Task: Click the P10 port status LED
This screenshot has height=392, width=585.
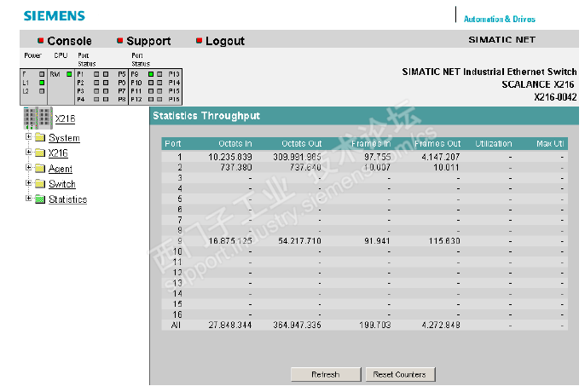Action: (x=151, y=83)
